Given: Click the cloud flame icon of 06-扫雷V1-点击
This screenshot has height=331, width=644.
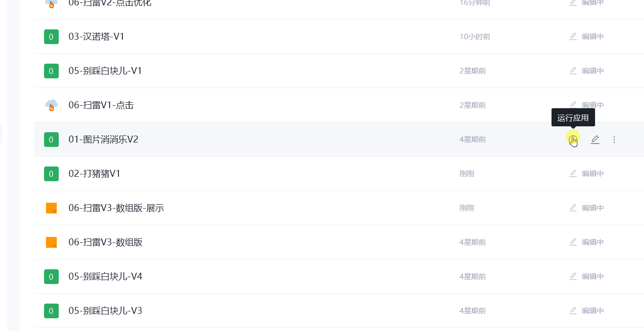Looking at the screenshot, I should [51, 105].
